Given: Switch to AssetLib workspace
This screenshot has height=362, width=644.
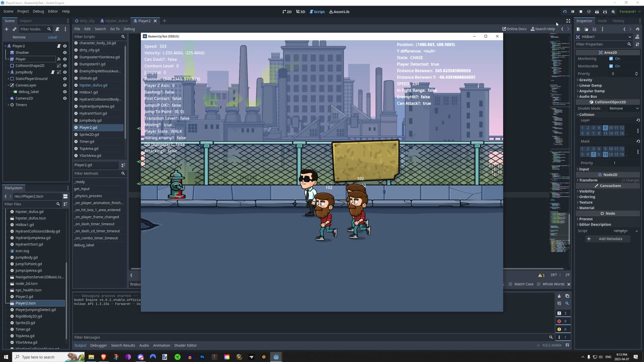Looking at the screenshot, I should point(339,12).
